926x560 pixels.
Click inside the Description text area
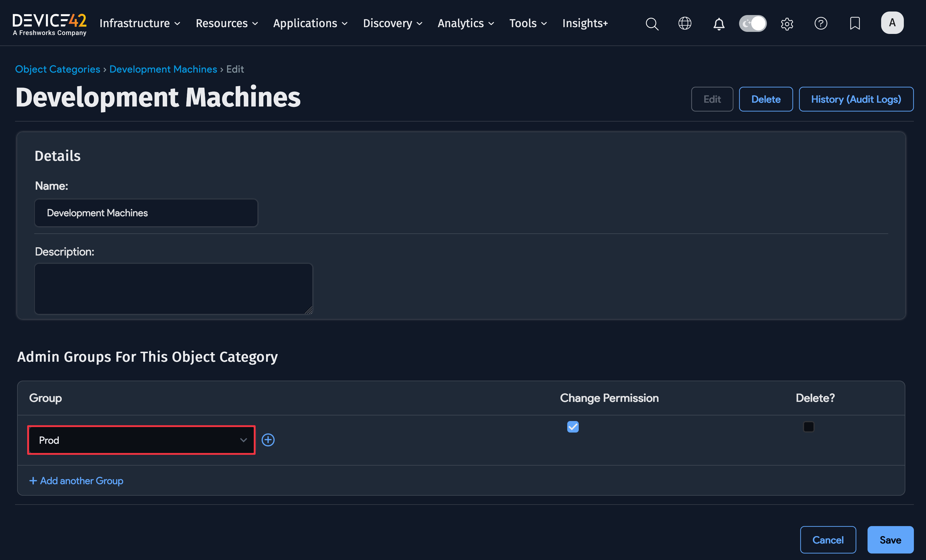pos(173,289)
